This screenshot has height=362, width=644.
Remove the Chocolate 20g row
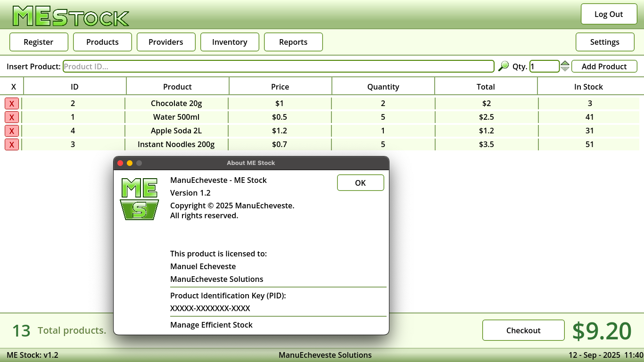(12, 104)
